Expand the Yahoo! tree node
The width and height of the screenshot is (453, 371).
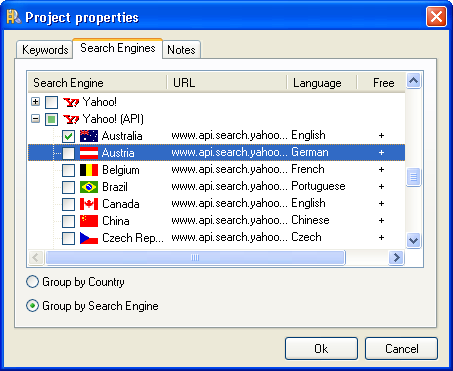tap(35, 101)
